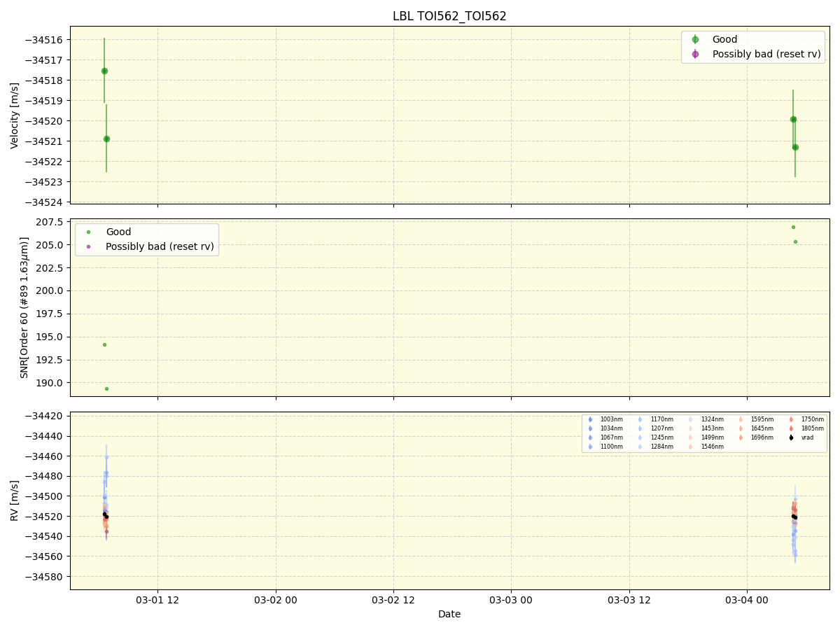Click the '1207nm' legend entry

[662, 428]
